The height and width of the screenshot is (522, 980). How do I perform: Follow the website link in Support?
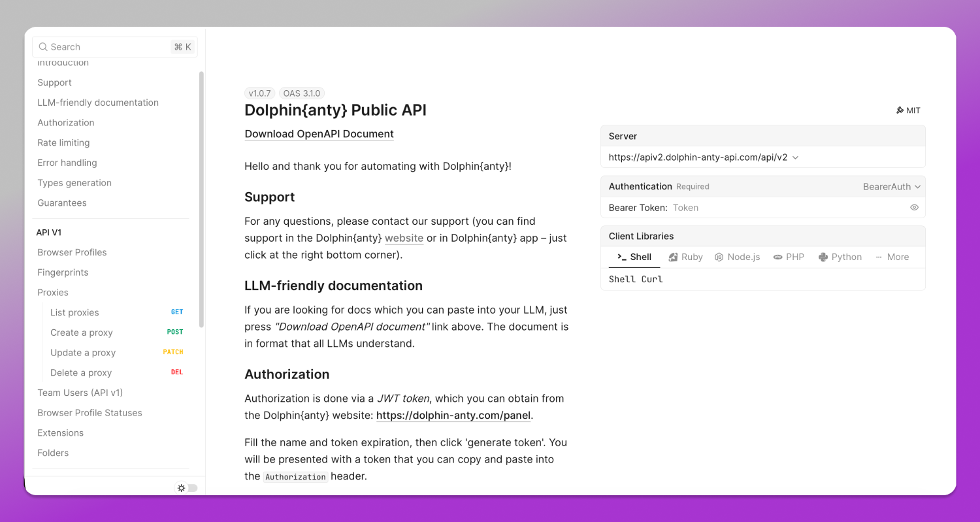pyautogui.click(x=404, y=238)
